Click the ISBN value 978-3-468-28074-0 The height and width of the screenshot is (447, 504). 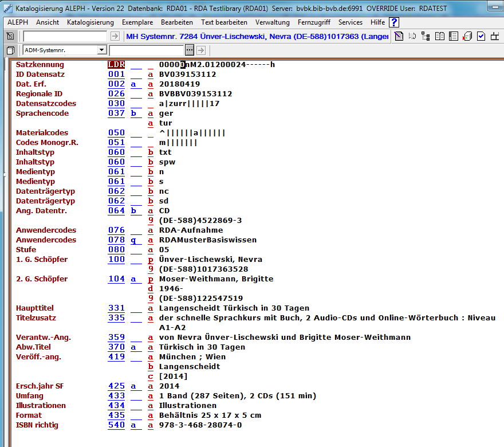(200, 425)
